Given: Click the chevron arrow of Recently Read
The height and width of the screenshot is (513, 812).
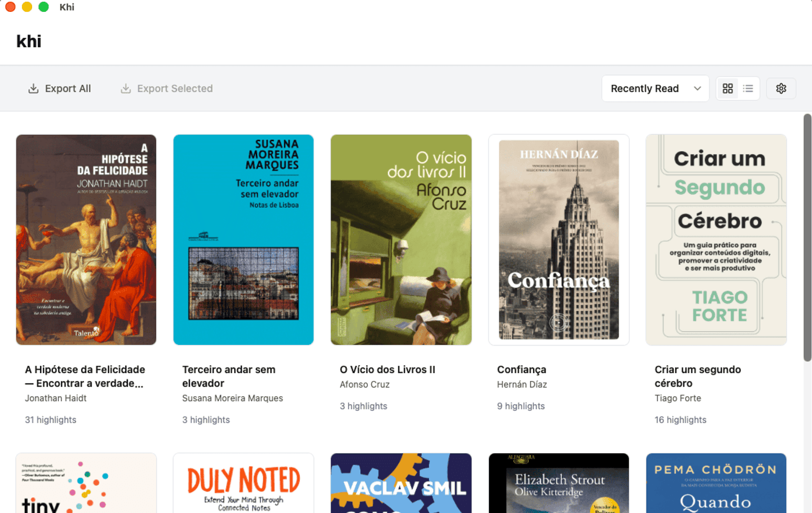Looking at the screenshot, I should pos(698,89).
